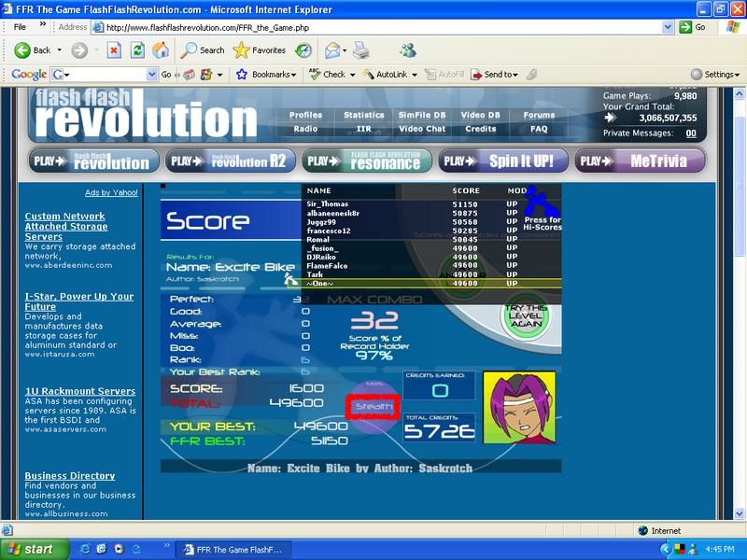Open the History icon in the toolbar
Image resolution: width=747 pixels, height=560 pixels.
[303, 50]
